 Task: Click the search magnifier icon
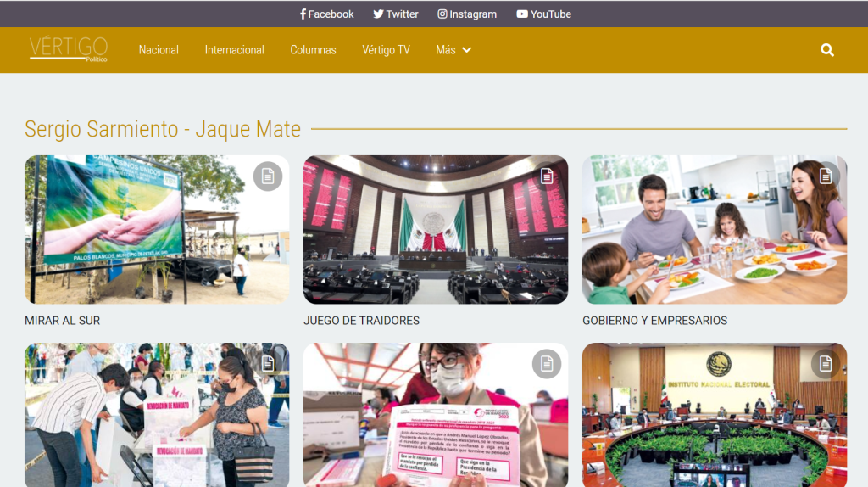827,50
